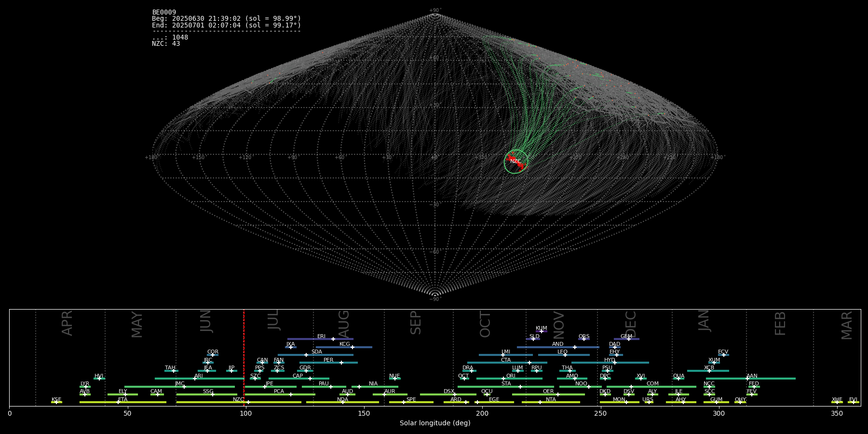868x434 pixels.
Task: Click the 'Solar longitude (deg)' axis title
Action: coord(435,423)
